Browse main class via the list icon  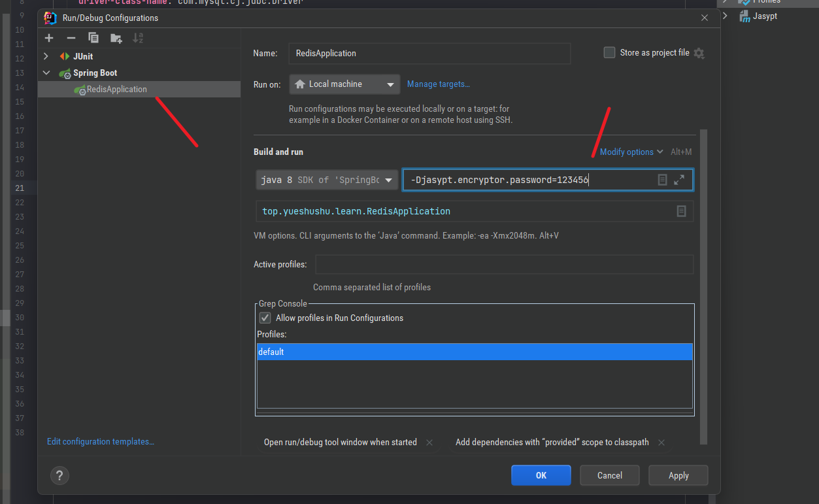[681, 211]
